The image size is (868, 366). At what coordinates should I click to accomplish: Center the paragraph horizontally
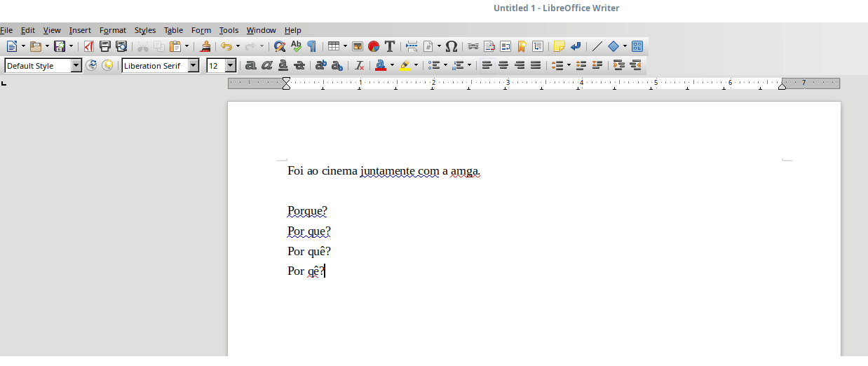coord(503,65)
